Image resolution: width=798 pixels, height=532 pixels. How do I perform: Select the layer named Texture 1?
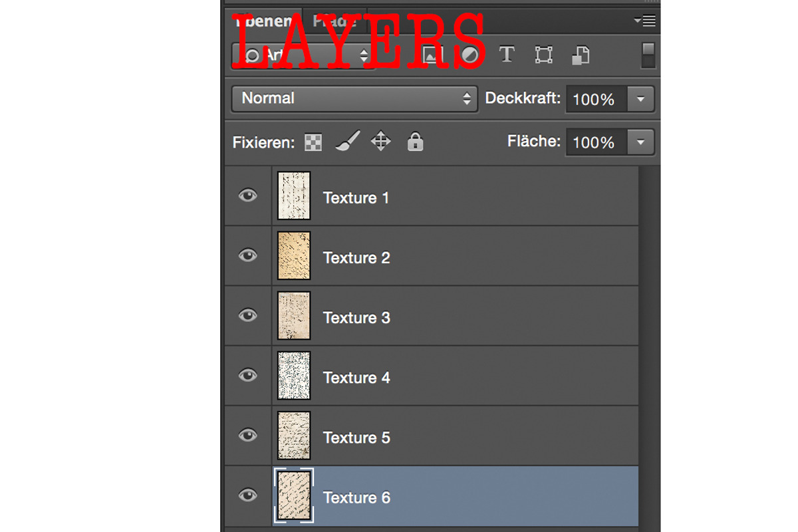point(356,198)
